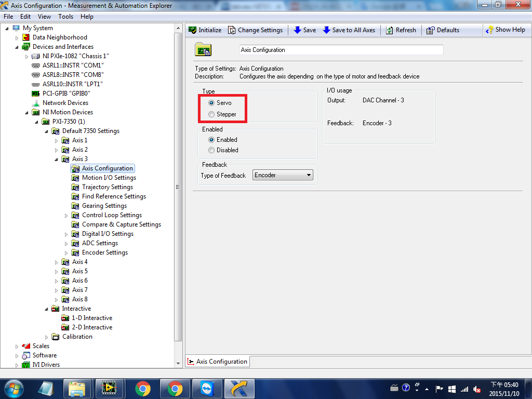The width and height of the screenshot is (532, 399).
Task: Click the Refresh toolbar icon
Action: pyautogui.click(x=390, y=30)
